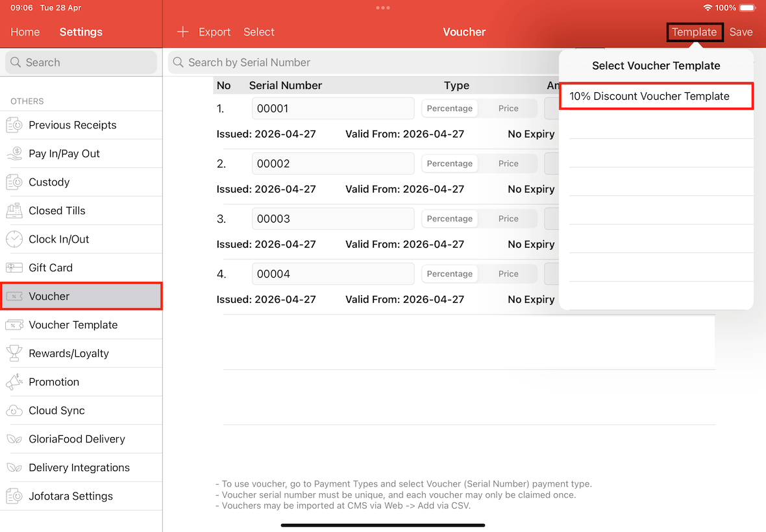Select Price type for voucher 00001
The height and width of the screenshot is (532, 766).
[508, 108]
